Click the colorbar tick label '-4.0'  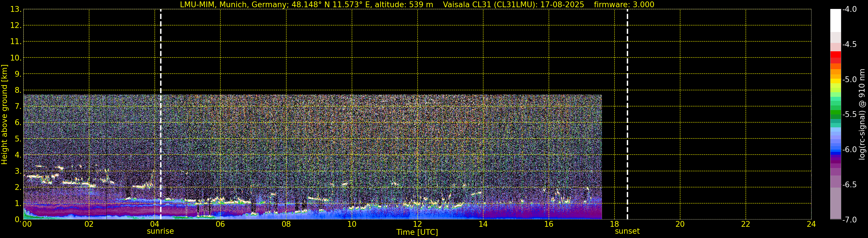pos(850,10)
